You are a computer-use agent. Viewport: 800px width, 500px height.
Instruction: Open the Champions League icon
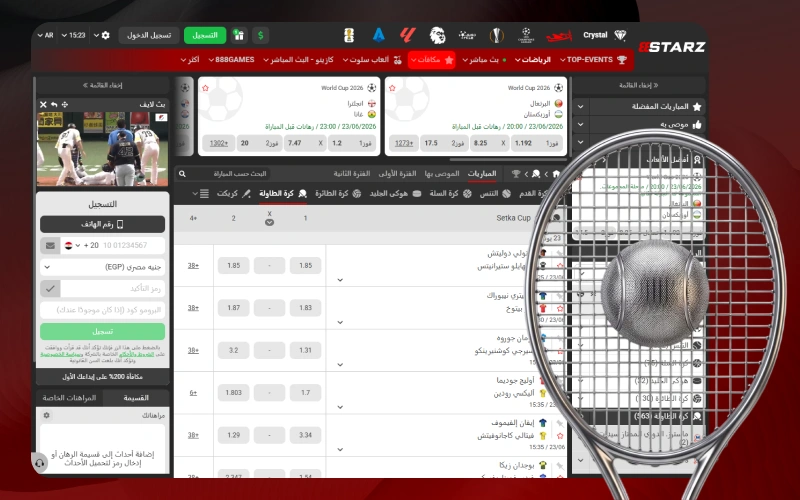(526, 35)
